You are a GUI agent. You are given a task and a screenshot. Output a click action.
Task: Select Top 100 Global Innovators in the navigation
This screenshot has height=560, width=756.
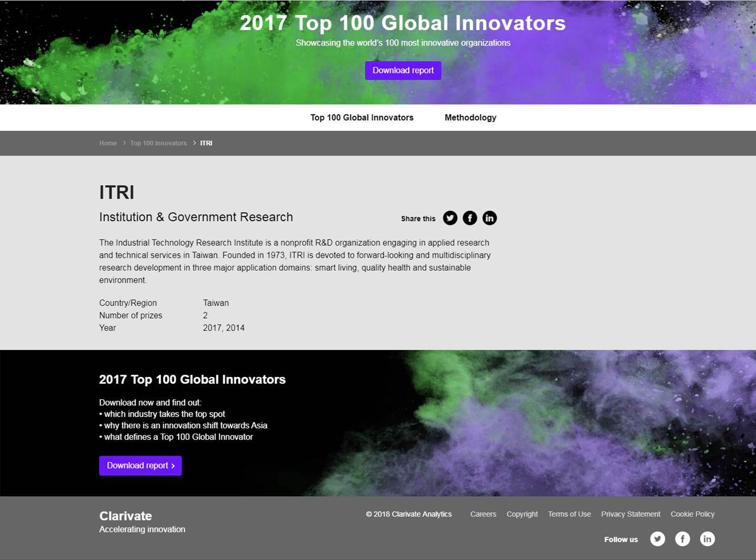pyautogui.click(x=362, y=117)
